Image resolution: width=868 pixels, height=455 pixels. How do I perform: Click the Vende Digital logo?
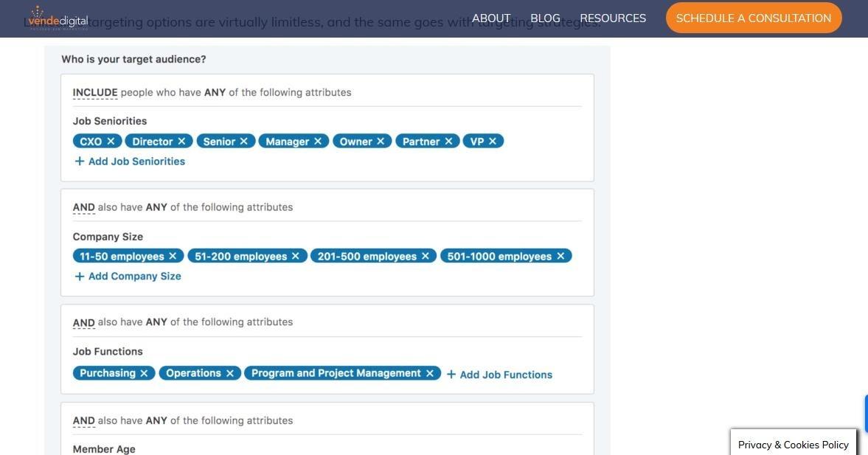click(58, 18)
